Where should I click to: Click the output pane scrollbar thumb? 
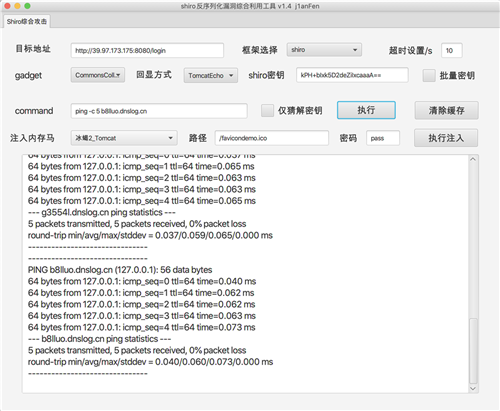tap(473, 351)
